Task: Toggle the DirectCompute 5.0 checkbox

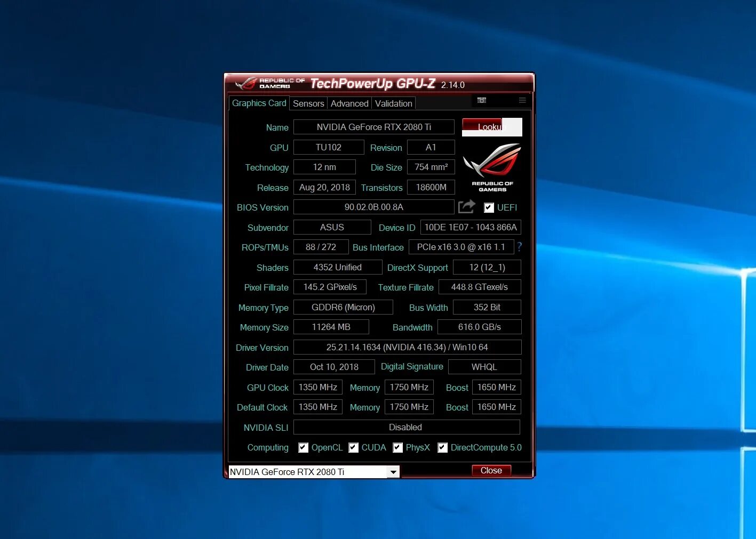Action: [442, 447]
